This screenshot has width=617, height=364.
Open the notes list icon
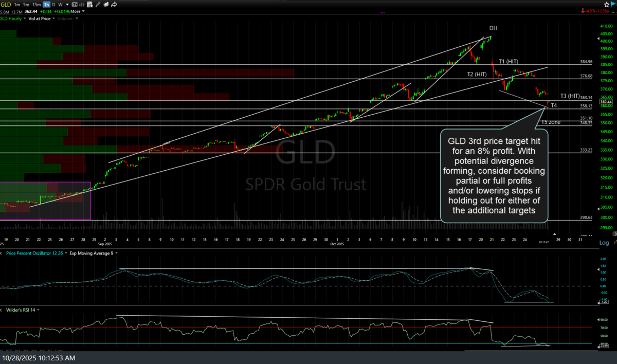click(x=89, y=5)
